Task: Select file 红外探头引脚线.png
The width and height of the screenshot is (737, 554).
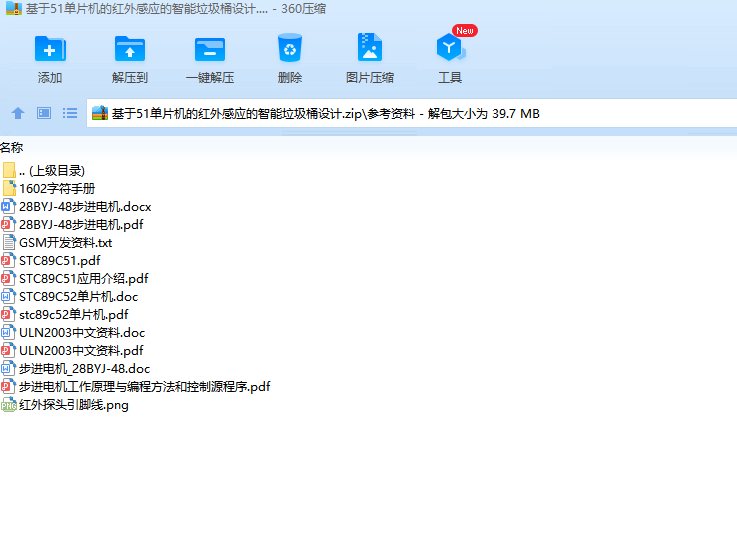Action: point(65,405)
